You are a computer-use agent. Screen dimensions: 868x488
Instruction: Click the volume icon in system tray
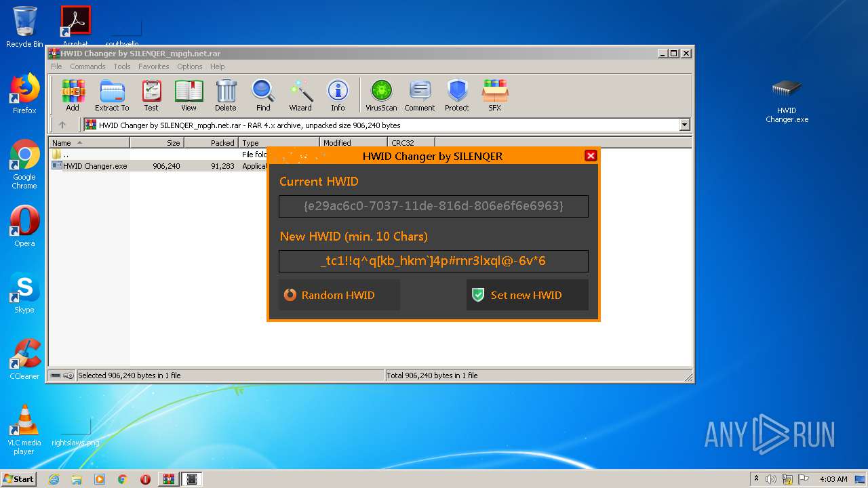click(x=771, y=479)
